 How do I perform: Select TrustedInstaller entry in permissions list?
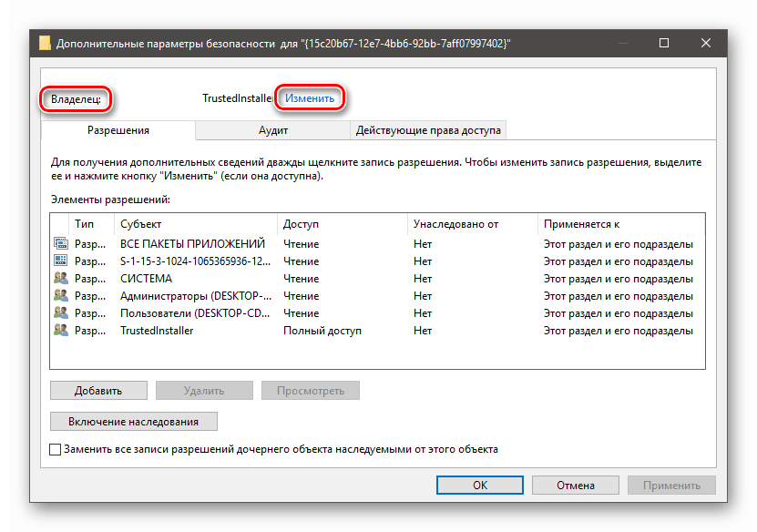click(x=377, y=331)
